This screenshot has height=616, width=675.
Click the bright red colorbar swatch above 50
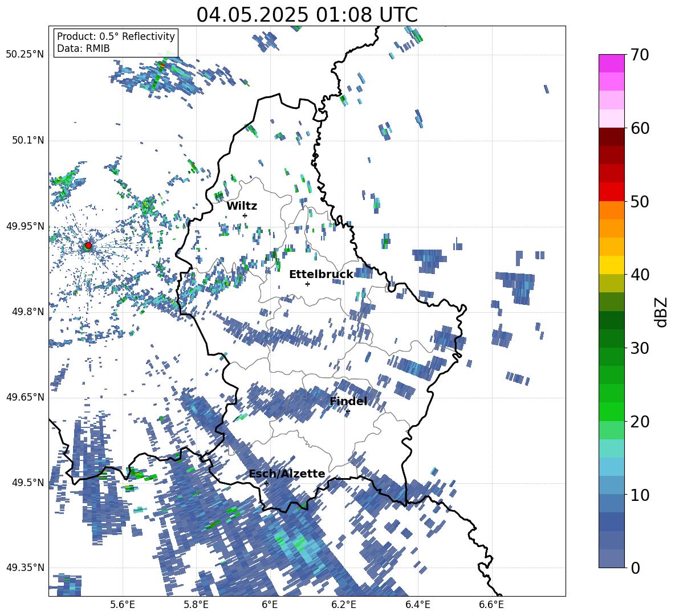coord(611,192)
